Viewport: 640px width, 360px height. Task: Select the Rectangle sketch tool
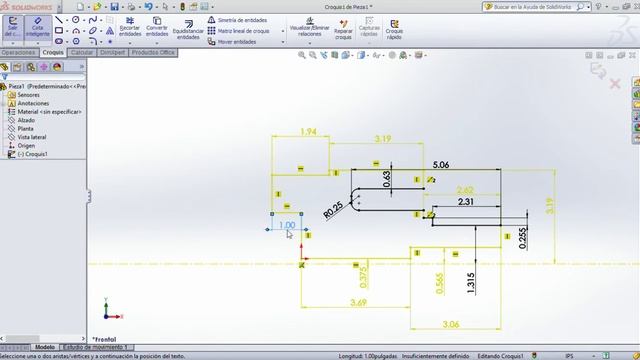[x=59, y=31]
